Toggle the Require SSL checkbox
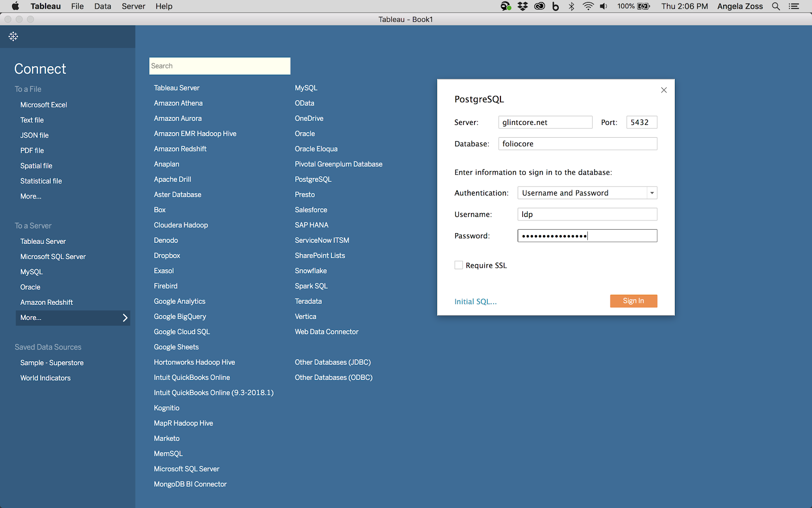 [459, 265]
